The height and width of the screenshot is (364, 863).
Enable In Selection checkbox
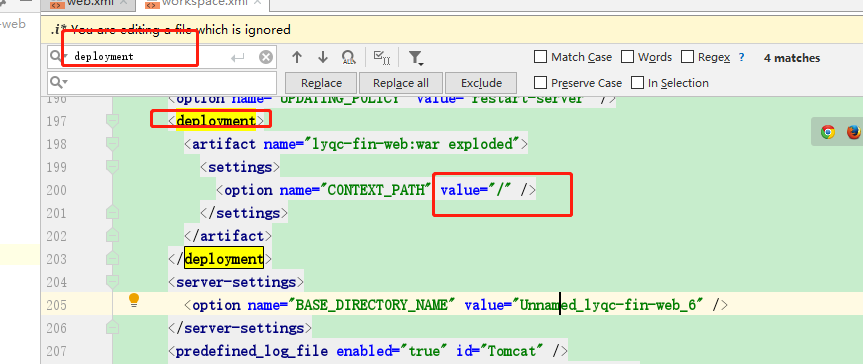pos(637,83)
